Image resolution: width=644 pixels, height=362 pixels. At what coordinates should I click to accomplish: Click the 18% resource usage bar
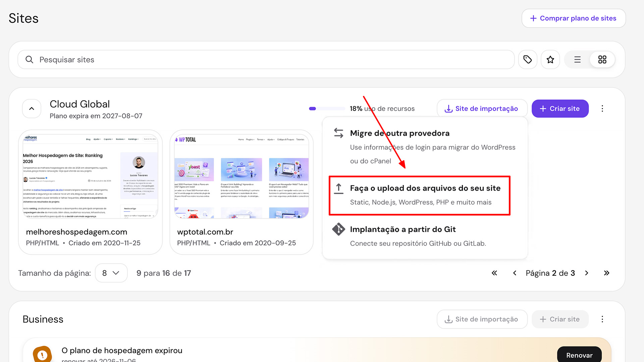[x=327, y=109]
